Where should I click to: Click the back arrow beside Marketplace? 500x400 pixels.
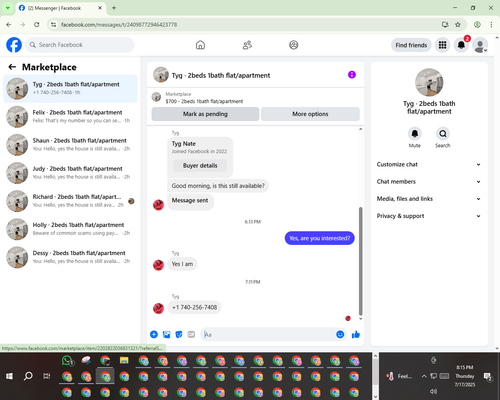click(x=12, y=67)
